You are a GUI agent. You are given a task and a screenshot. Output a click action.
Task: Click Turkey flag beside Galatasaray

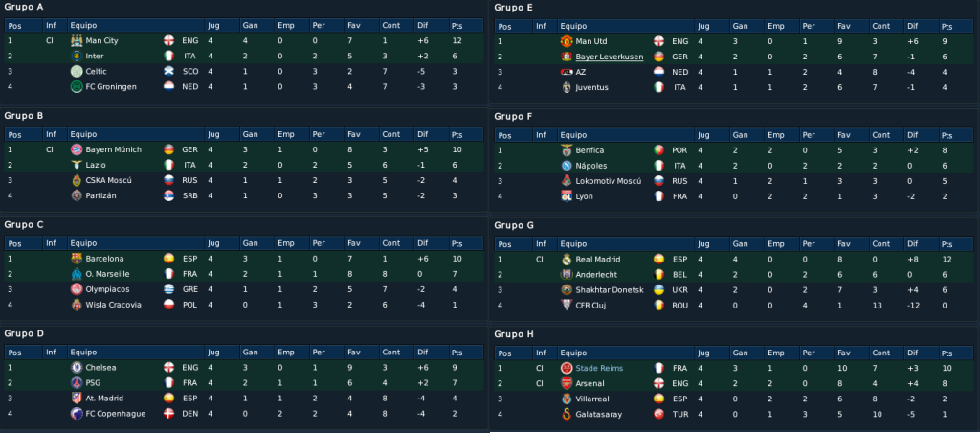click(658, 414)
